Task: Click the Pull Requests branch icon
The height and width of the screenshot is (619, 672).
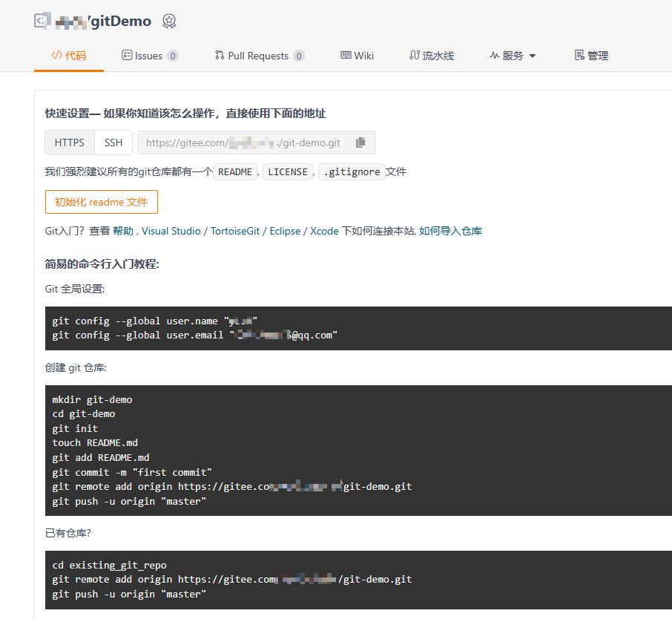Action: 220,55
